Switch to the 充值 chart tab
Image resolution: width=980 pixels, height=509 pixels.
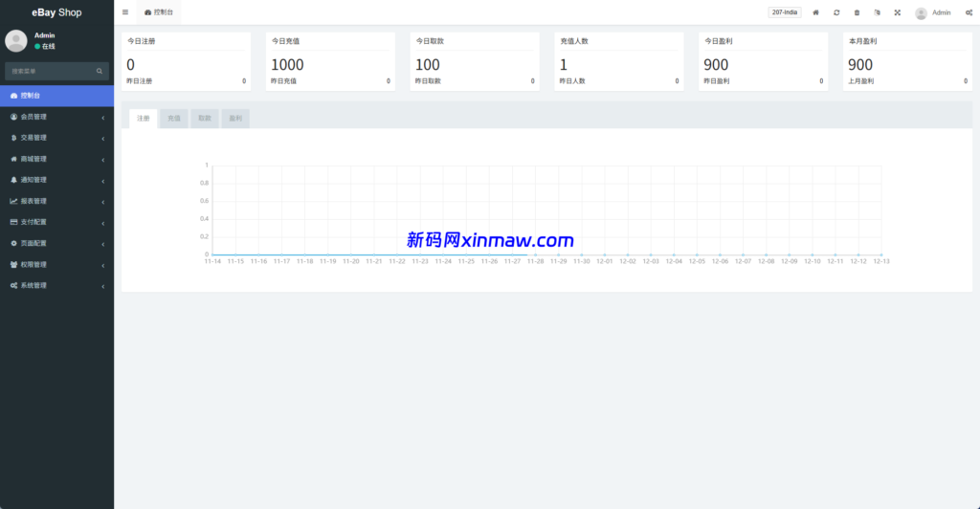(174, 118)
